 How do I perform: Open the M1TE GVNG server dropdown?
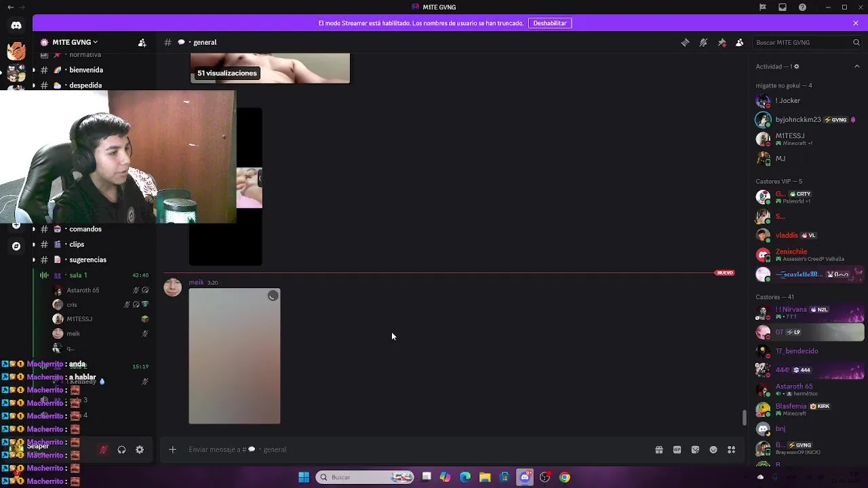(75, 42)
